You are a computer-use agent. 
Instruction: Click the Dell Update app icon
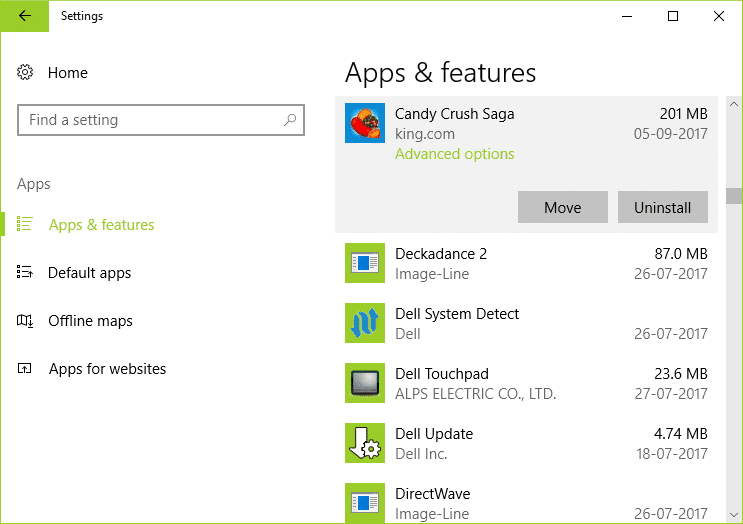tap(365, 443)
